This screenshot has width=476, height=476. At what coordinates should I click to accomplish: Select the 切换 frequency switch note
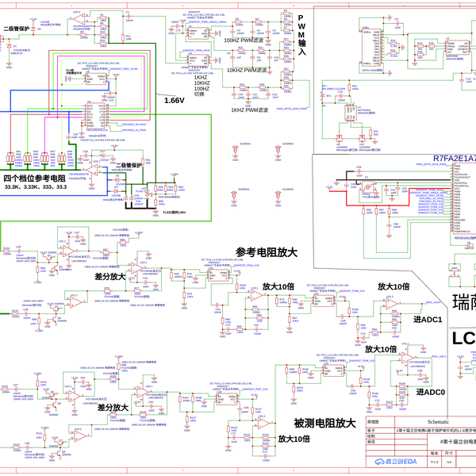click(x=199, y=94)
